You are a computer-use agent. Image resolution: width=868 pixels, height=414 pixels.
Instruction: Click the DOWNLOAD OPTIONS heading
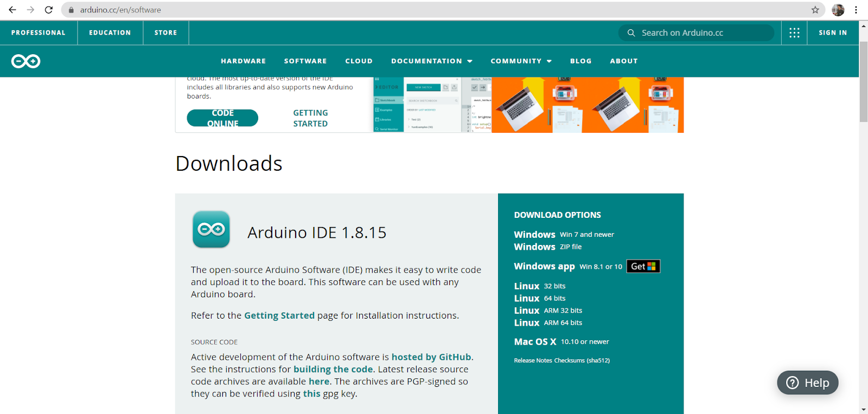pyautogui.click(x=557, y=215)
